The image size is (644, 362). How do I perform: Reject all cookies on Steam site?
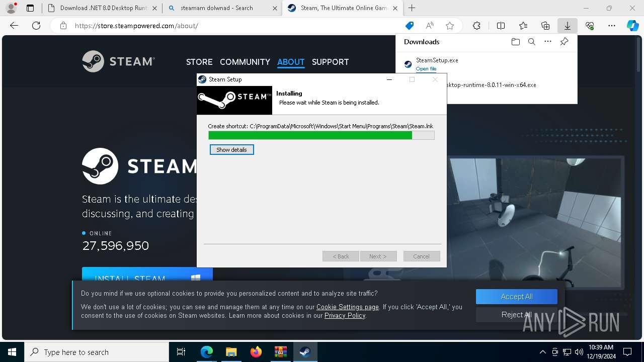(517, 315)
